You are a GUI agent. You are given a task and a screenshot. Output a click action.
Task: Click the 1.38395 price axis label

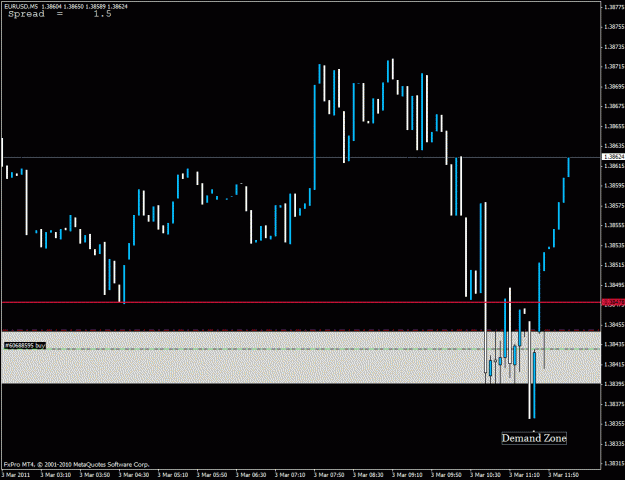(x=614, y=384)
